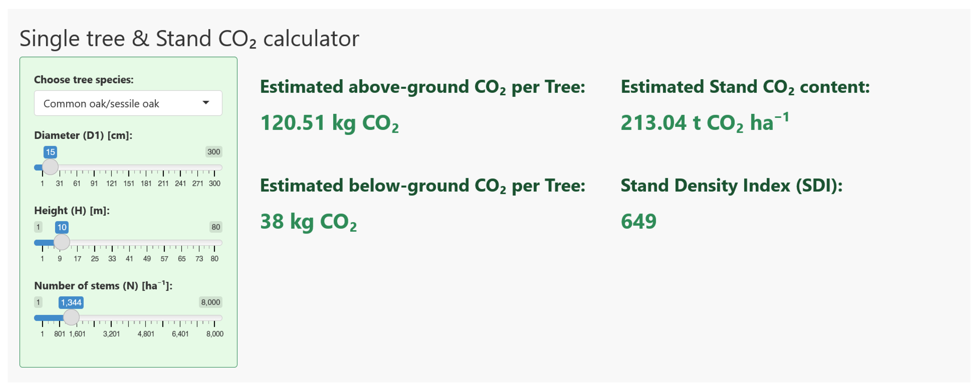
Task: Click the blue 15 diameter value bubble
Action: pos(50,152)
